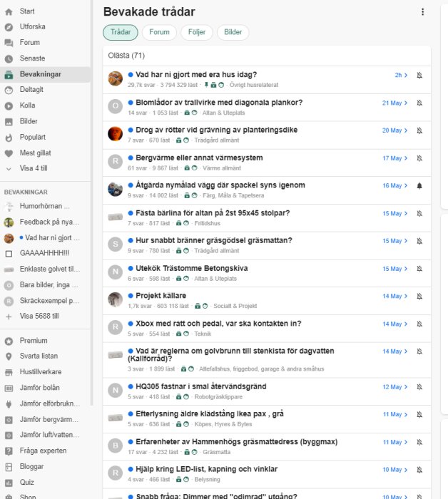The height and width of the screenshot is (499, 448).
Task: Click the GAAAAHHHH!!! square icon
Action: tap(9, 254)
